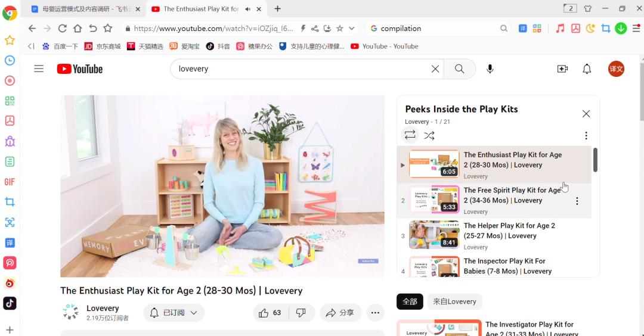Open the Lovevery channel avatar

(x=70, y=312)
